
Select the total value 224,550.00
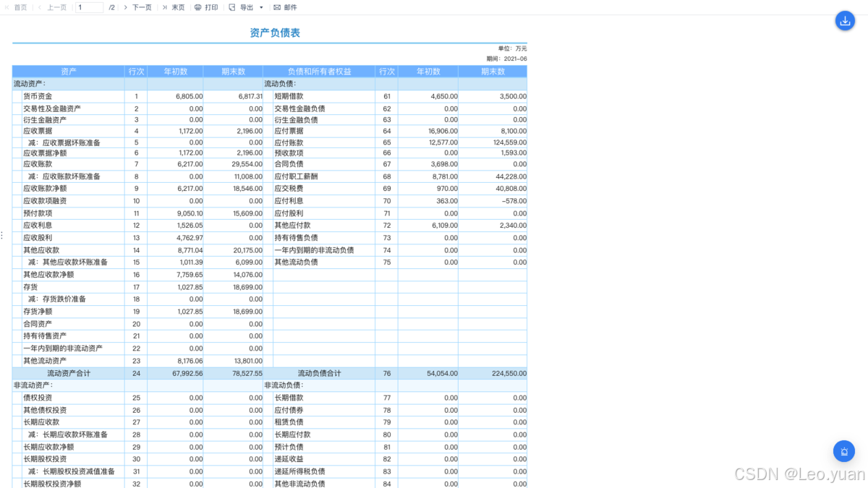(510, 374)
